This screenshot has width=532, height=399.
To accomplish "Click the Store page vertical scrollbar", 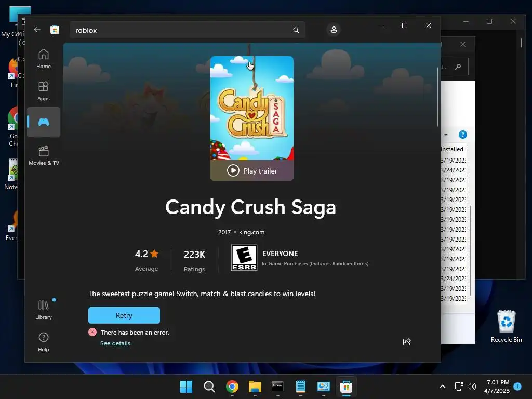I will click(438, 97).
